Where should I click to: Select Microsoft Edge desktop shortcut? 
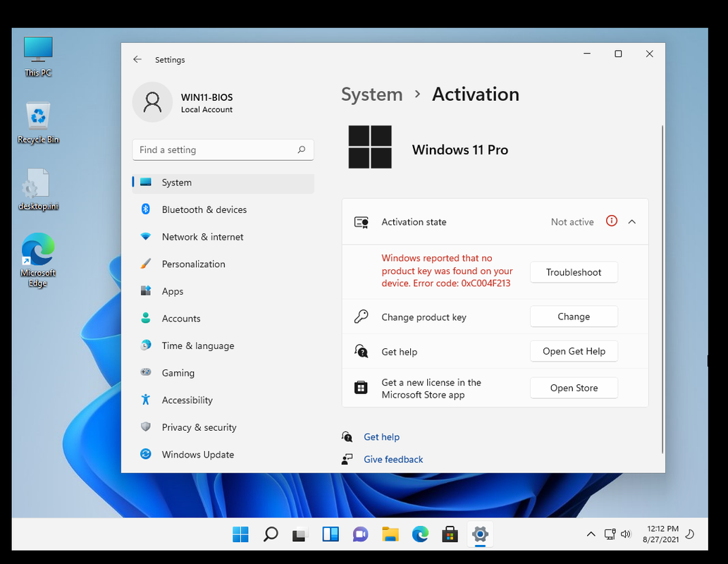click(38, 260)
